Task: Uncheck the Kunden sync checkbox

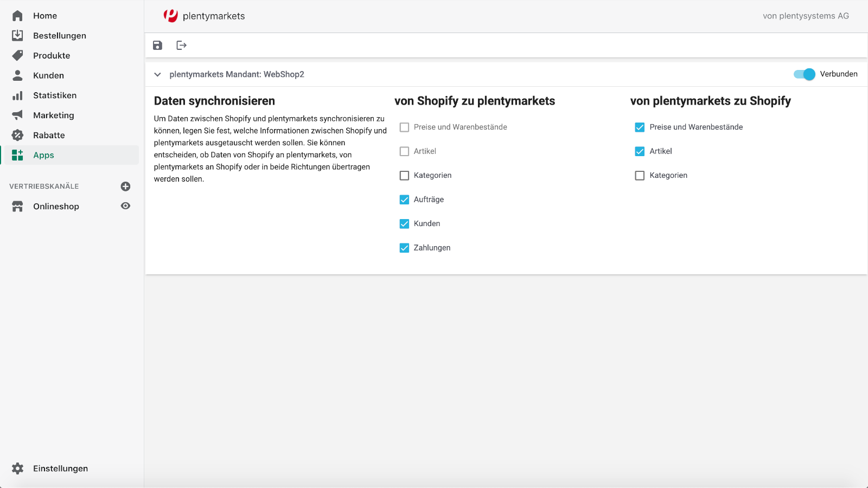Action: [404, 224]
